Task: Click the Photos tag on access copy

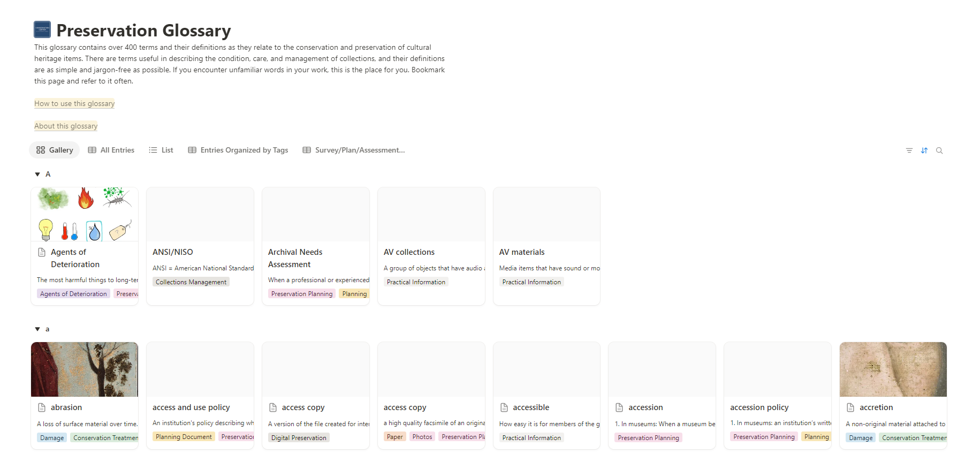Action: pyautogui.click(x=422, y=437)
